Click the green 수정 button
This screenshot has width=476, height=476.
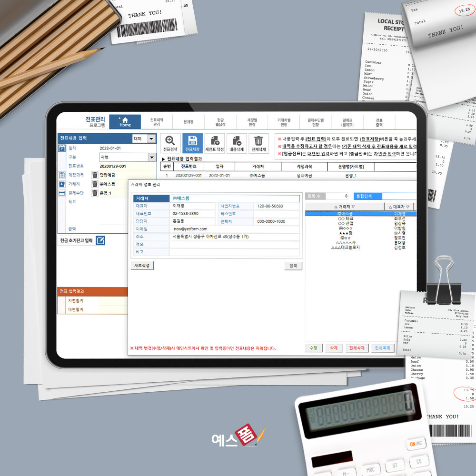[x=314, y=348]
